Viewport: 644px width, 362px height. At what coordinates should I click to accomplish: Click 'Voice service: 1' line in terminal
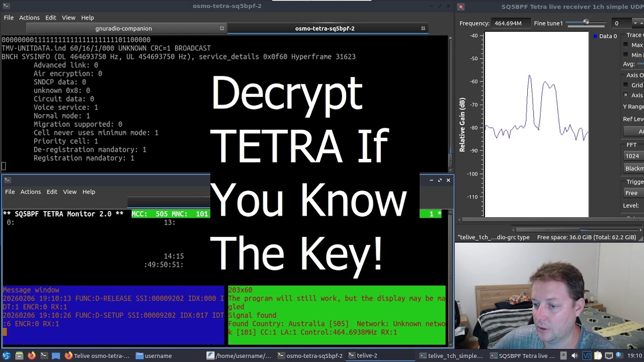point(66,107)
